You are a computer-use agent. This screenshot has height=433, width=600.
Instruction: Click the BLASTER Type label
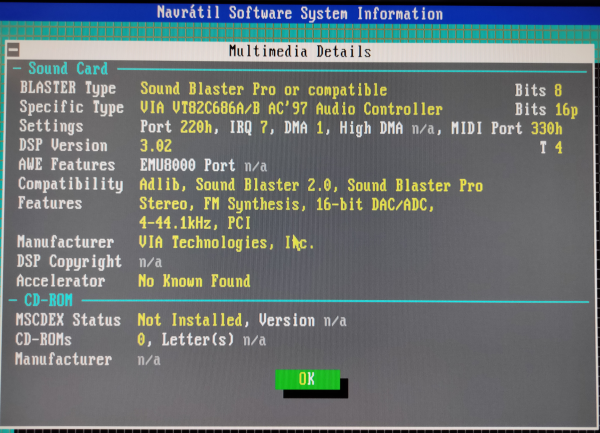click(x=68, y=88)
